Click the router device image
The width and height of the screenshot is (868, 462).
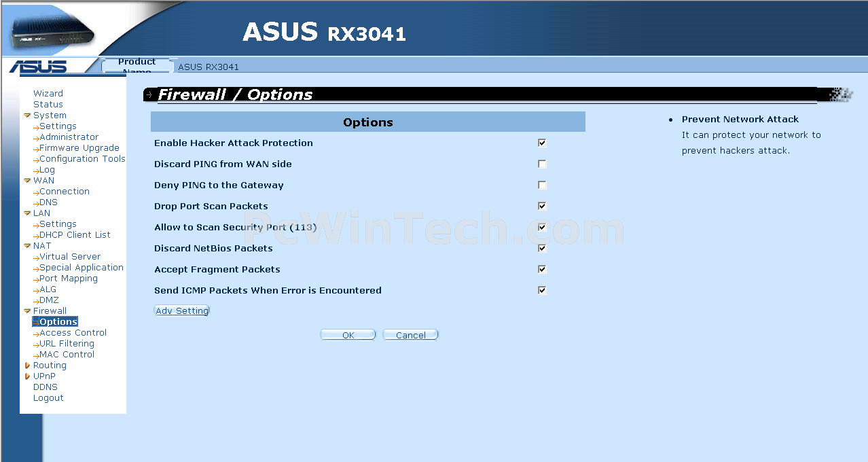[53, 32]
